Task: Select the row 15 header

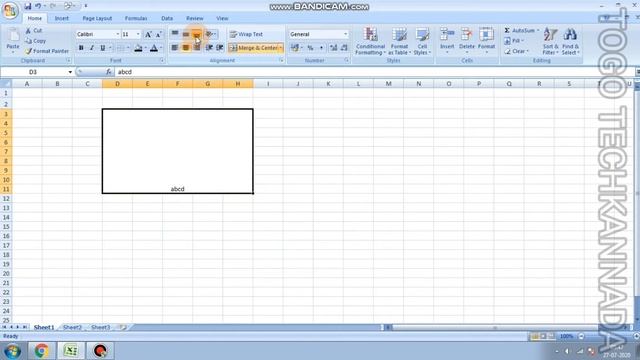Action: pyautogui.click(x=6, y=227)
